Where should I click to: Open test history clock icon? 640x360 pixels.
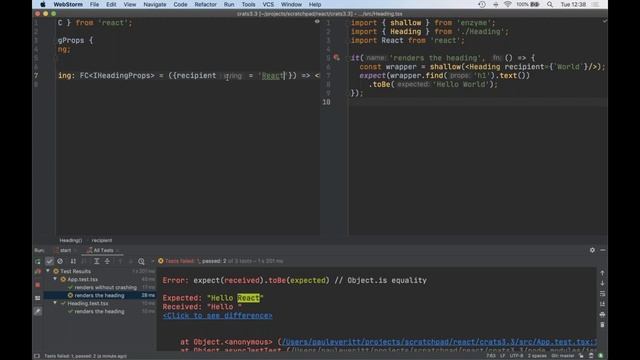coord(141,261)
